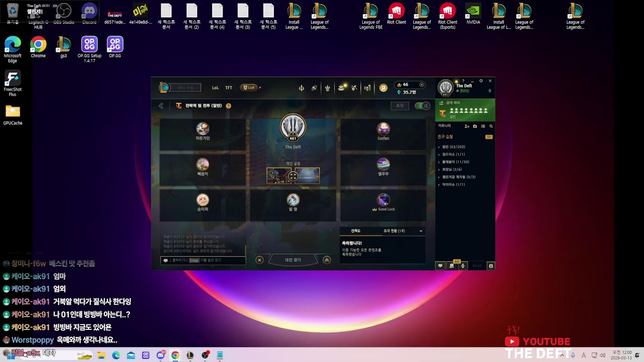Open the chat bubble icon at client bottom
The height and width of the screenshot is (362, 644).
[440, 265]
